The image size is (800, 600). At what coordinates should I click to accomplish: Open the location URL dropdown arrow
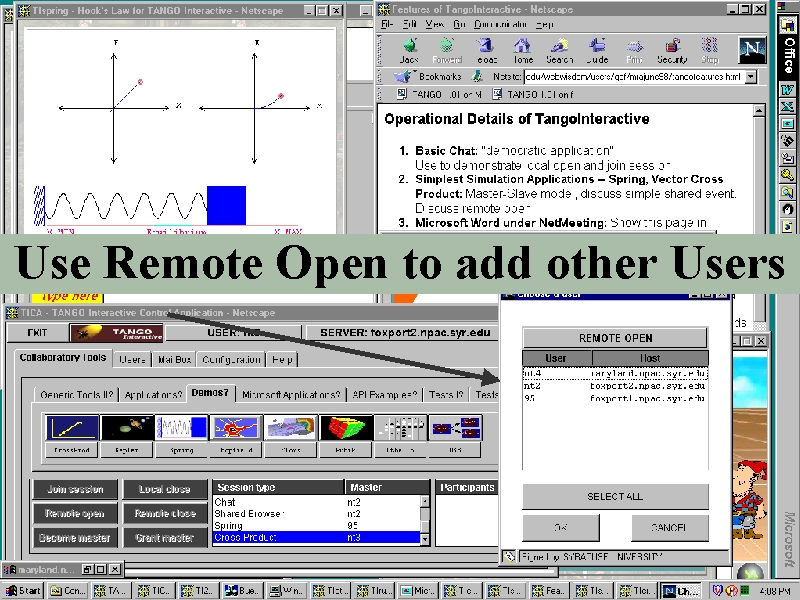(x=751, y=77)
